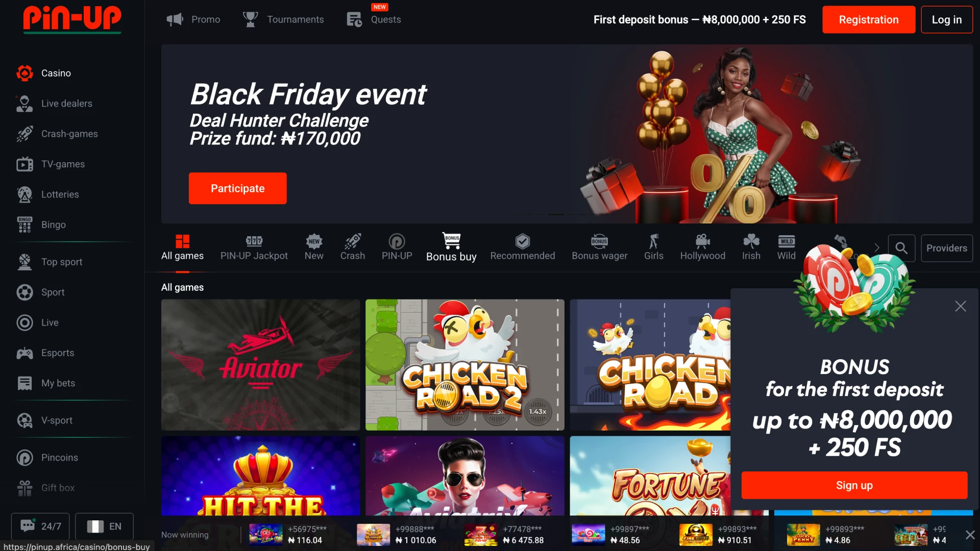The image size is (980, 551).
Task: Open the search magnifier icon
Action: pyautogui.click(x=901, y=248)
